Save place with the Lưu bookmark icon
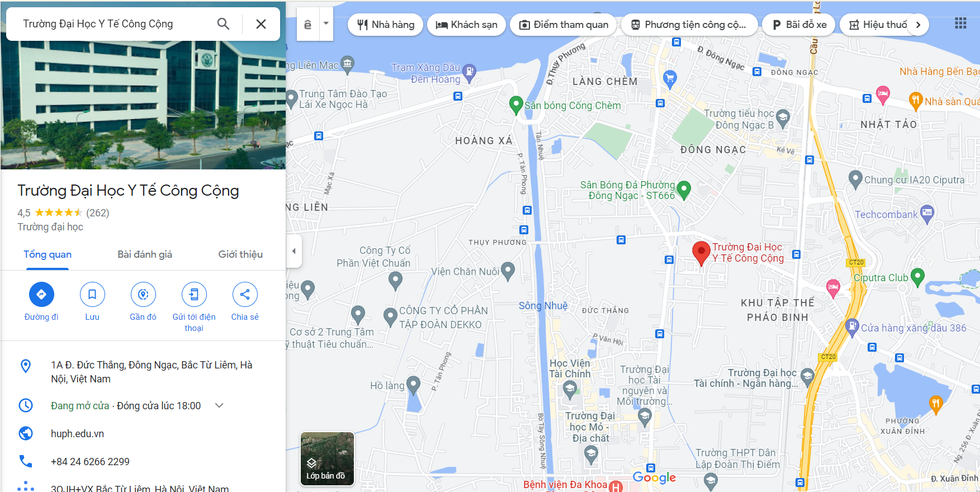 (x=92, y=294)
